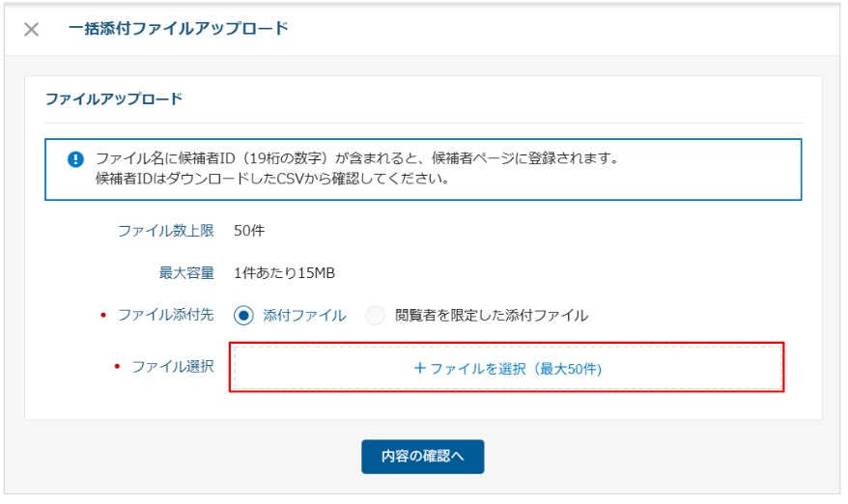Screen dimensions: 848x504
Task: Click the red required dot beside ファイル選択
Action: pyautogui.click(x=118, y=367)
